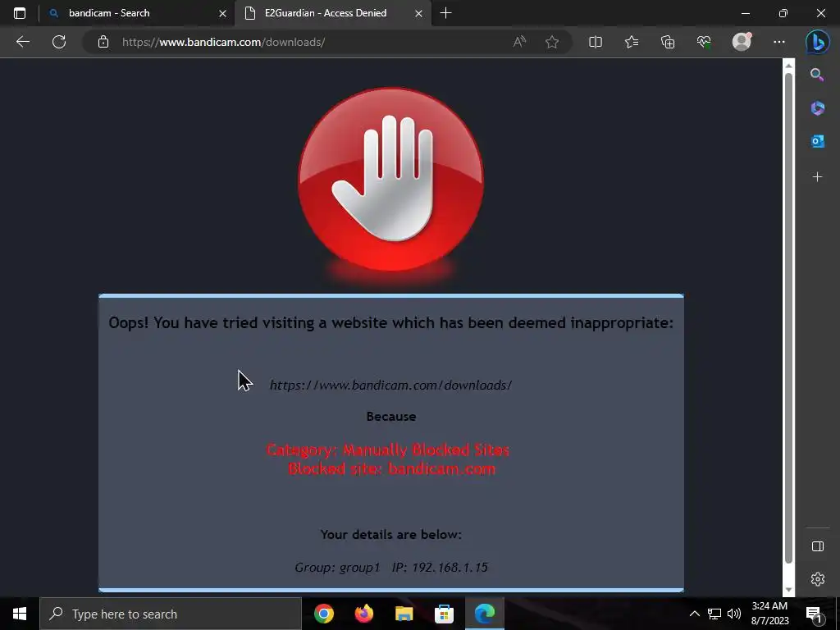This screenshot has height=630, width=840.
Task: Open Outlook in the sidebar
Action: 817,141
